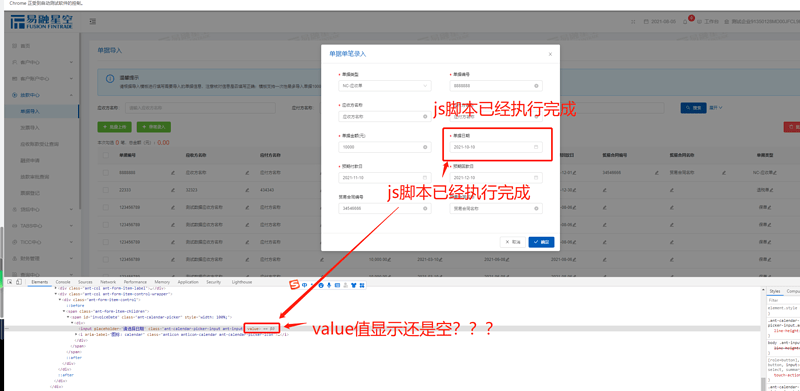This screenshot has width=800, height=391.
Task: Click the 取消 button in the dialog
Action: tap(513, 242)
